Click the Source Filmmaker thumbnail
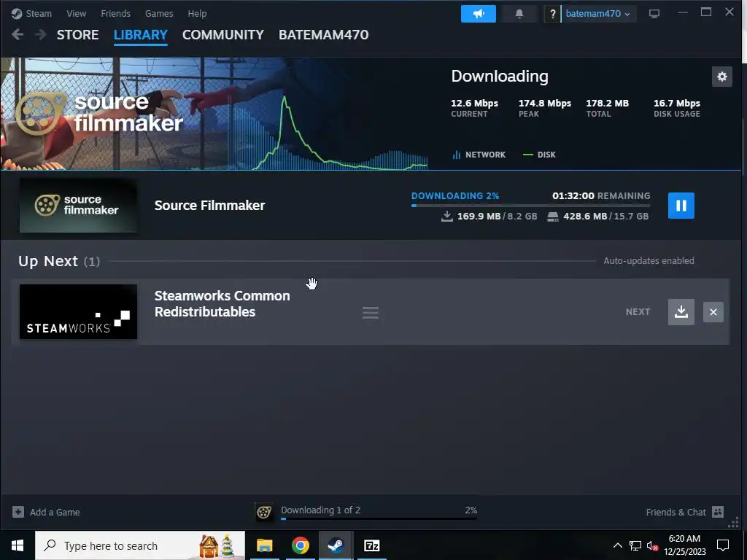Viewport: 747px width, 560px height. tap(79, 206)
